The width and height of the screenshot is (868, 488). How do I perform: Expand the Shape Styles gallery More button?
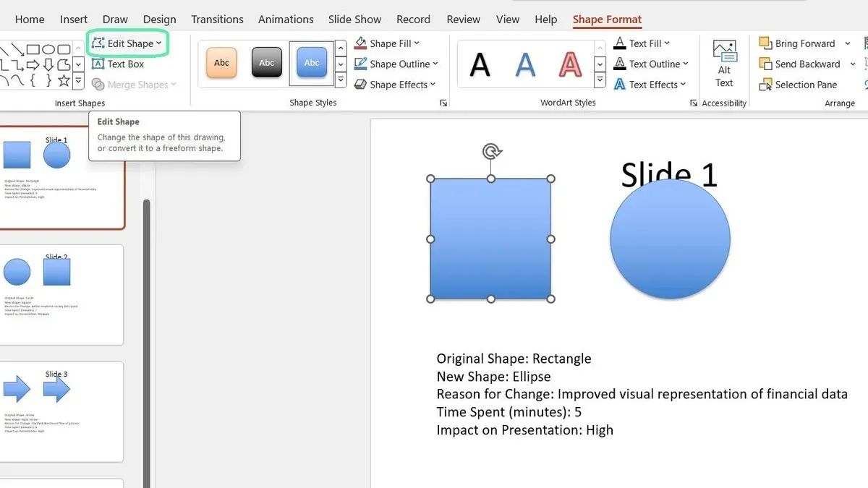coord(341,79)
